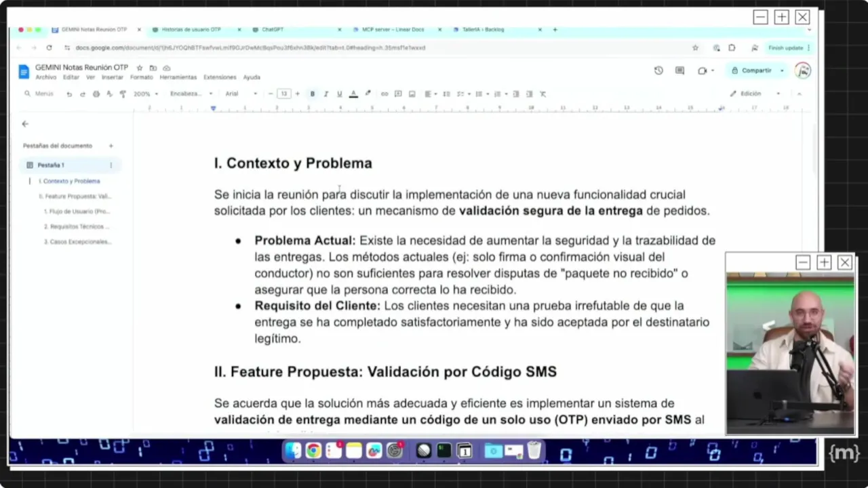Open the highlight color tool

(x=368, y=94)
